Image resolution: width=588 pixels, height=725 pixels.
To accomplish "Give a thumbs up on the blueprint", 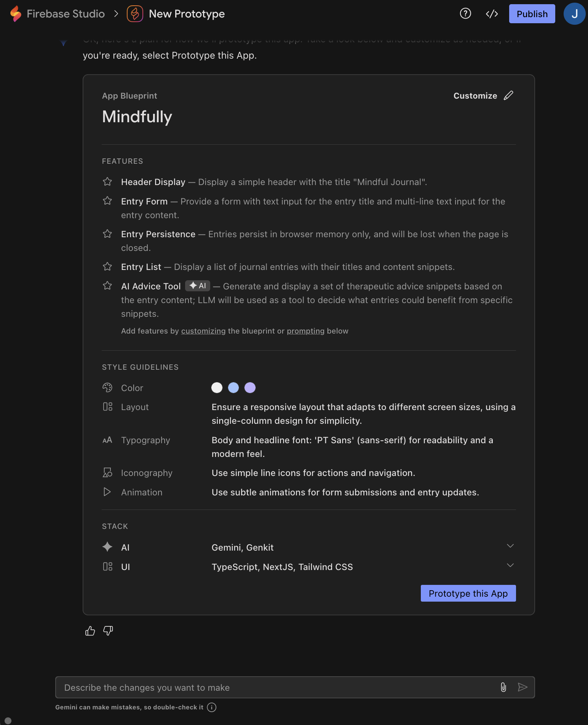I will (x=90, y=631).
